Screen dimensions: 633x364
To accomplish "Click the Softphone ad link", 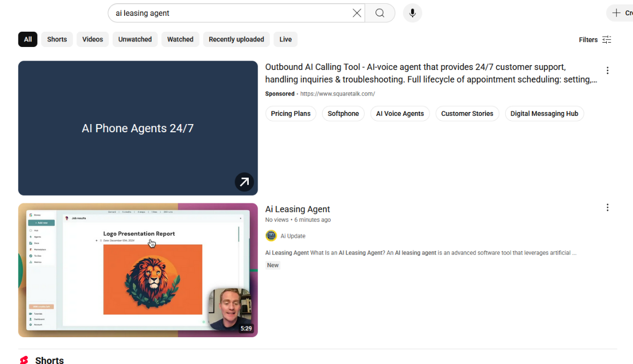I will [343, 113].
